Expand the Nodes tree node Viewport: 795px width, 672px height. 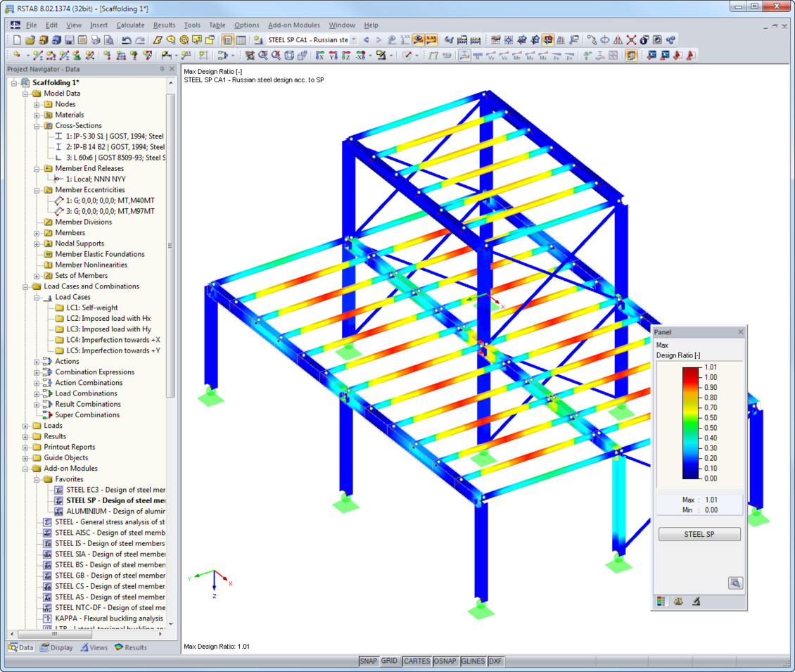37,104
